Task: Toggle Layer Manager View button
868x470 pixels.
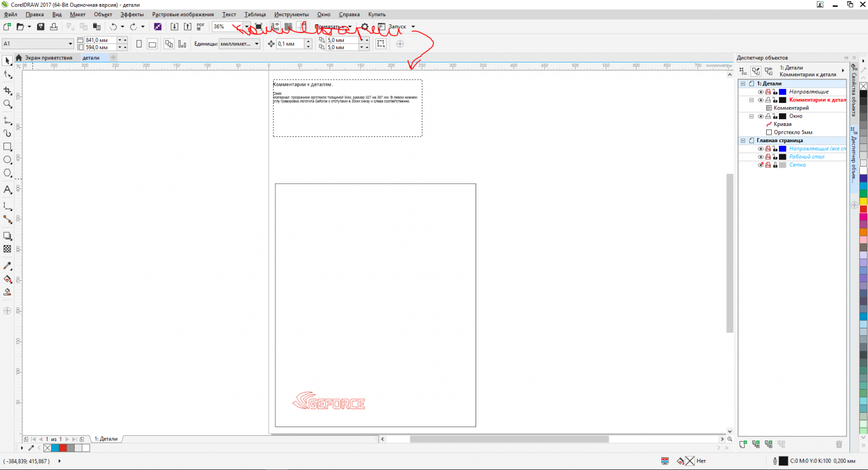Action: 768,71
